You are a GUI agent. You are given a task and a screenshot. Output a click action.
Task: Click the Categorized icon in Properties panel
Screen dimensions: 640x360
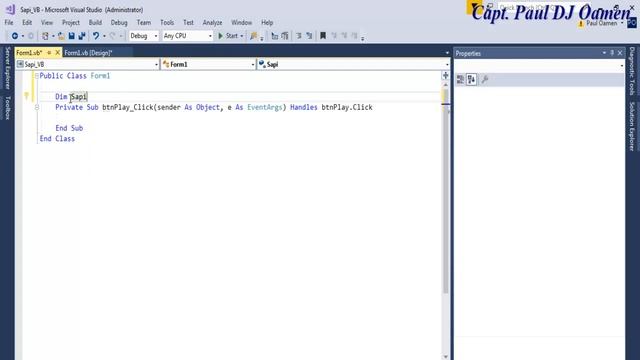pyautogui.click(x=460, y=80)
